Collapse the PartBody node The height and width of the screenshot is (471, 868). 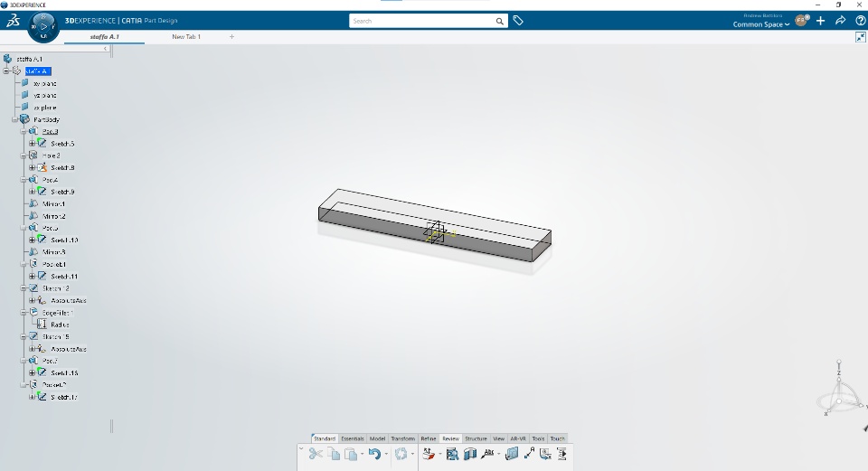pyautogui.click(x=15, y=119)
